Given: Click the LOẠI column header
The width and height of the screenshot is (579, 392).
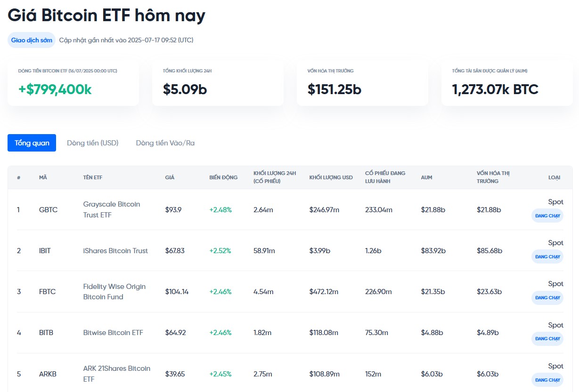Looking at the screenshot, I should [x=554, y=177].
